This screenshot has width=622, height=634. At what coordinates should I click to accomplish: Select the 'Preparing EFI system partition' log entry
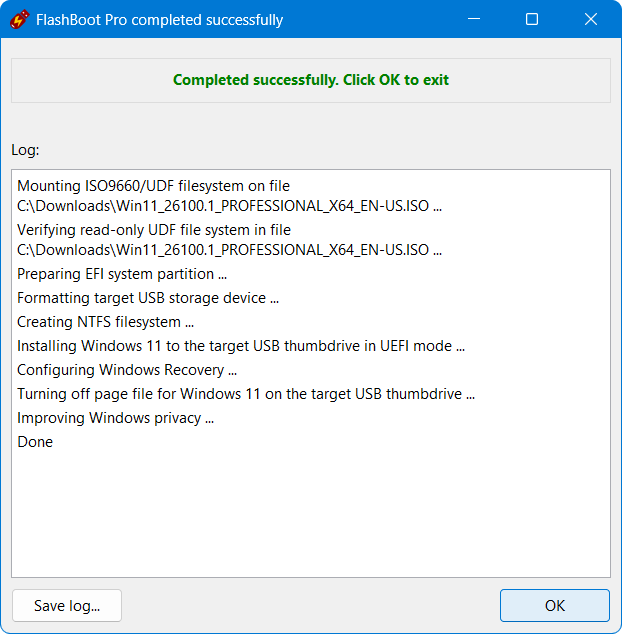(122, 274)
